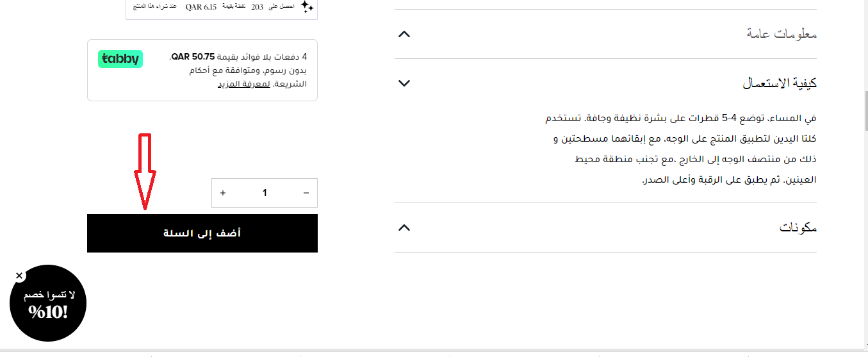
Task: Click the green tabby logo
Action: click(120, 59)
